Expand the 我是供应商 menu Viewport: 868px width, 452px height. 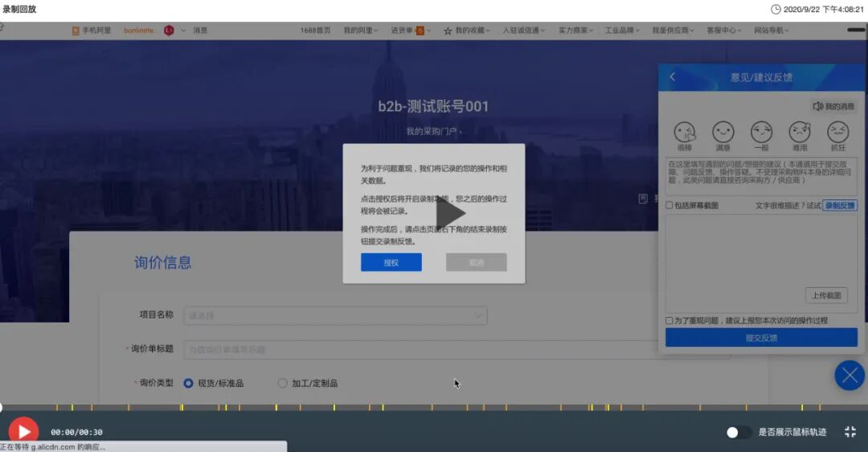(673, 31)
